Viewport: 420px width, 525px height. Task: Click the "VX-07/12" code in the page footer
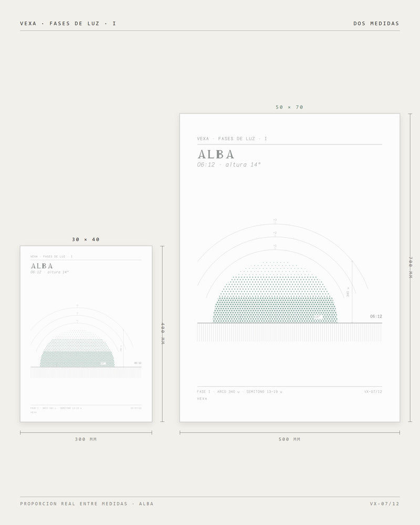click(384, 503)
